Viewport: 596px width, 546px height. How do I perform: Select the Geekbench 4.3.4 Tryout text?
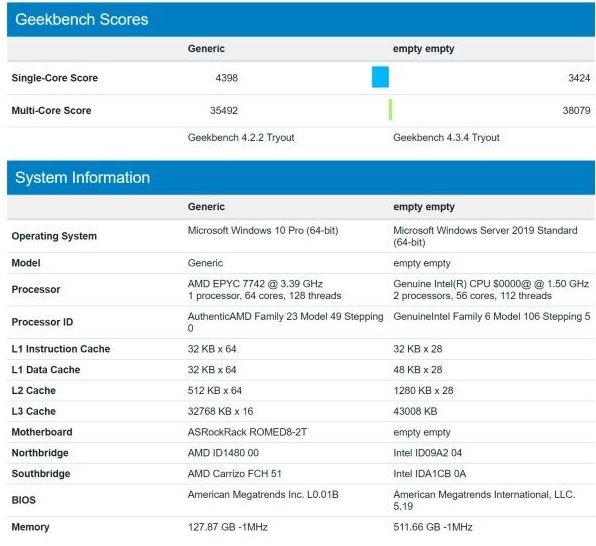pos(446,137)
